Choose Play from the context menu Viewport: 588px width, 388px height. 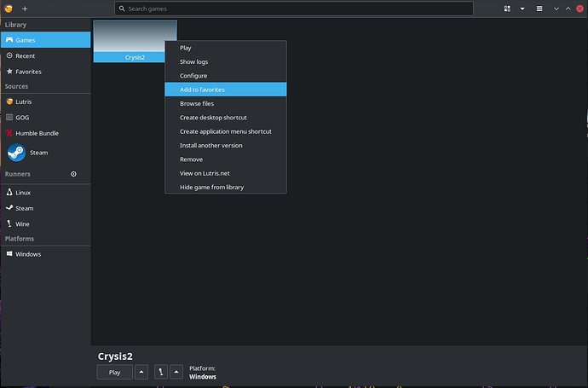pos(226,48)
